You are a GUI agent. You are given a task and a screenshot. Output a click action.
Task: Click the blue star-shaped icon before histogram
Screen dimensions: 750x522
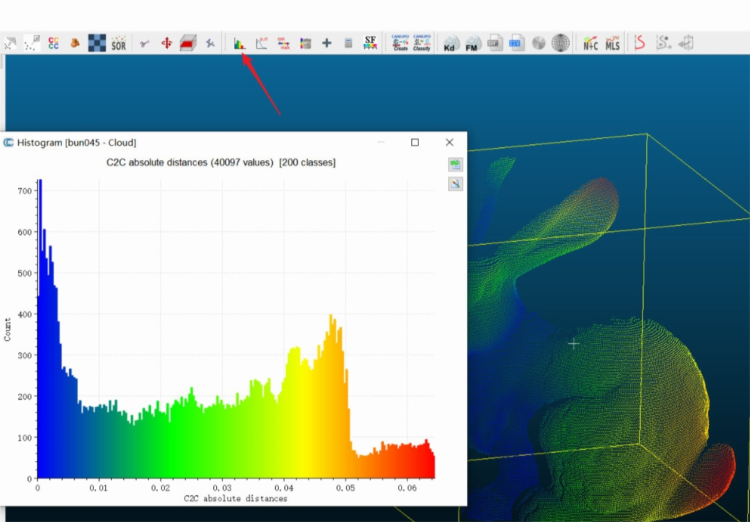click(x=210, y=44)
